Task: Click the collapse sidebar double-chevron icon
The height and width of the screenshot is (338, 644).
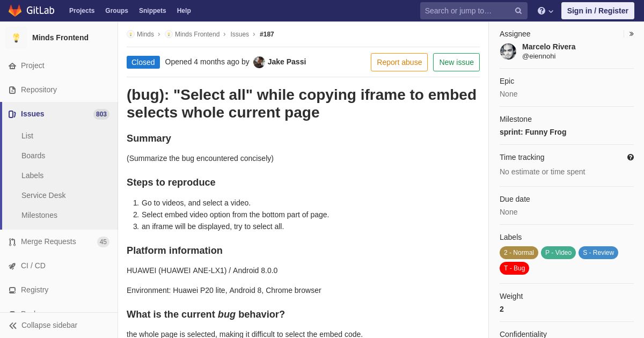Action: click(x=13, y=326)
